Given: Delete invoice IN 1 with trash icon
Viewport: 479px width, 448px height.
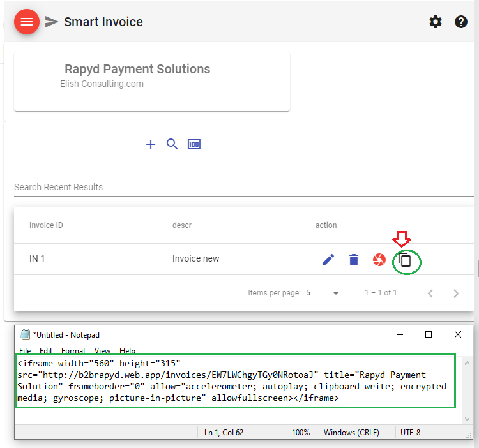Looking at the screenshot, I should pos(354,260).
